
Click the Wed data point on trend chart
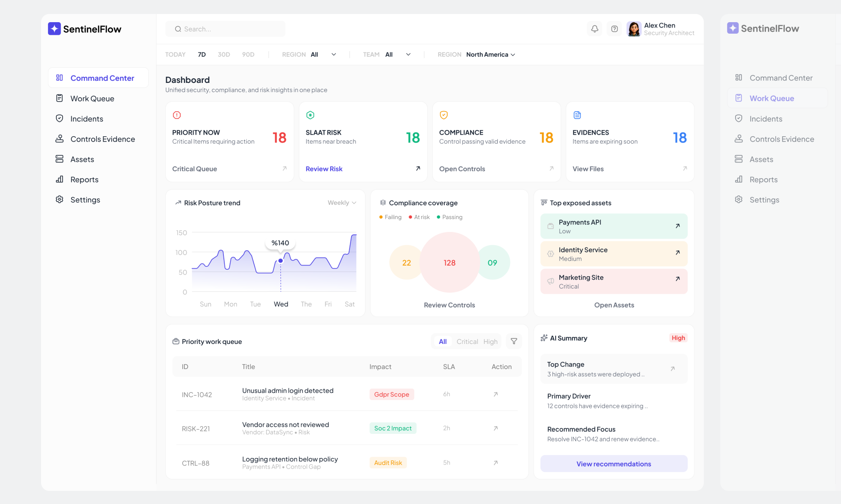(x=280, y=261)
